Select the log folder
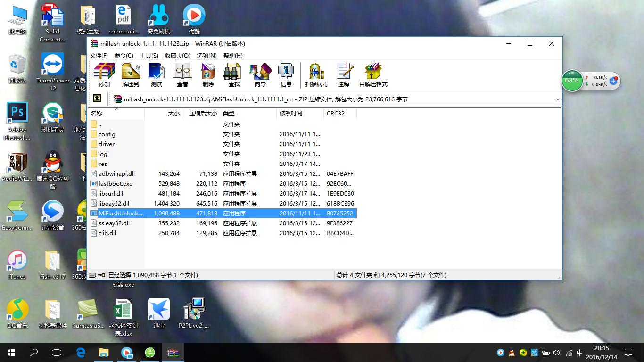The width and height of the screenshot is (644, 362). pyautogui.click(x=223, y=154)
